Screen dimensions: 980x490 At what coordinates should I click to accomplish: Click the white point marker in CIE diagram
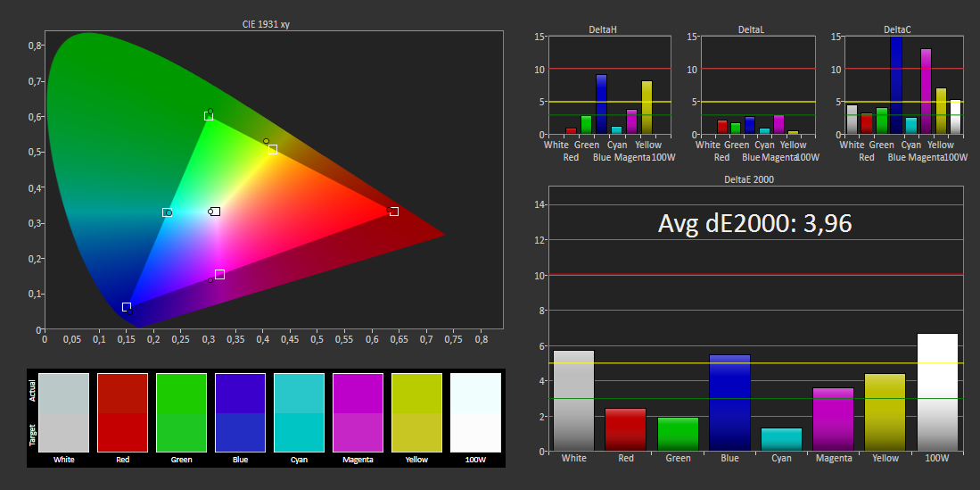[215, 212]
